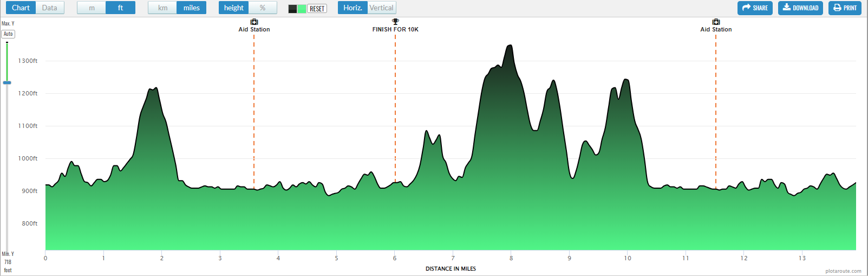This screenshot has width=868, height=276.
Task: Click the FINISH FOR 10K trophy icon
Action: [395, 22]
